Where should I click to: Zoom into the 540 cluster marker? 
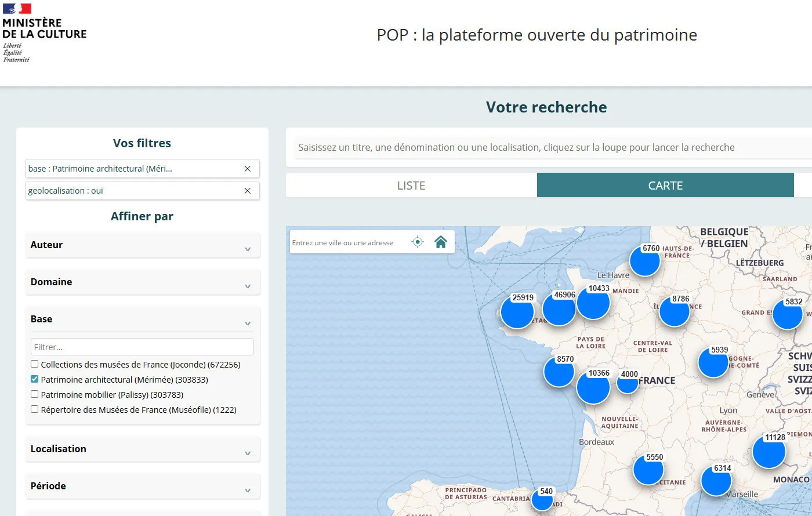point(542,500)
